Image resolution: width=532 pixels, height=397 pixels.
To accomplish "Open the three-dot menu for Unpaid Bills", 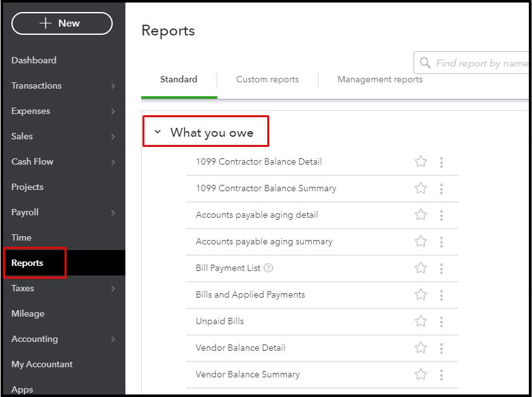I will pyautogui.click(x=441, y=322).
